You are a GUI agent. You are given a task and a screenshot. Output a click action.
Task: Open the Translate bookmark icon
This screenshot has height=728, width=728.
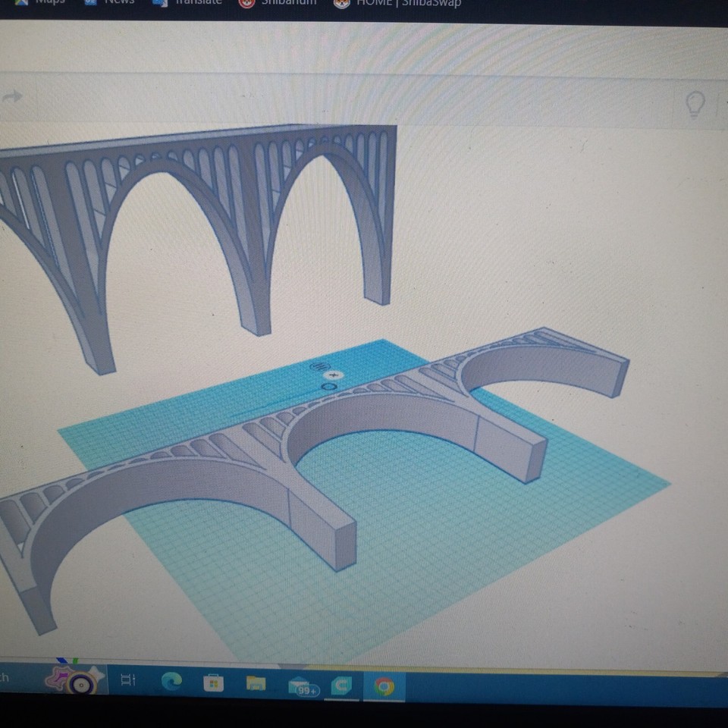click(161, 3)
